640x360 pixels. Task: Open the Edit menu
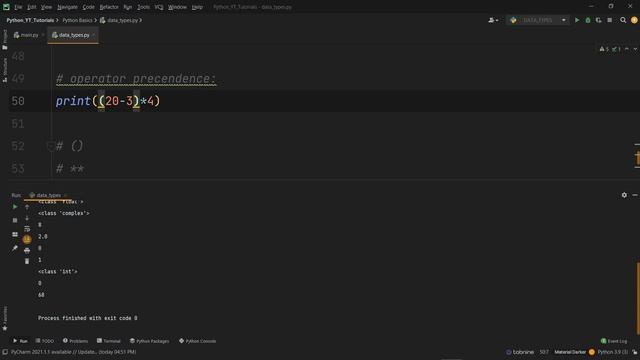tap(31, 7)
